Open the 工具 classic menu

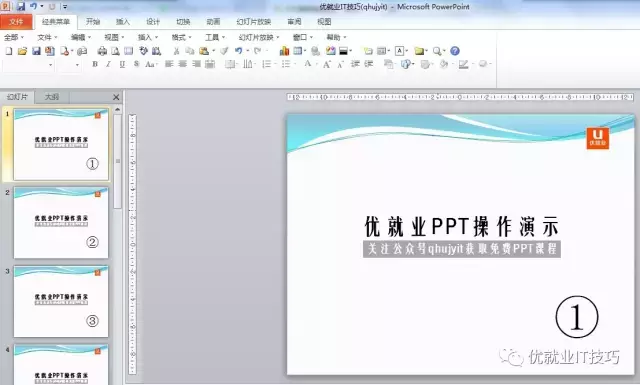[215, 37]
